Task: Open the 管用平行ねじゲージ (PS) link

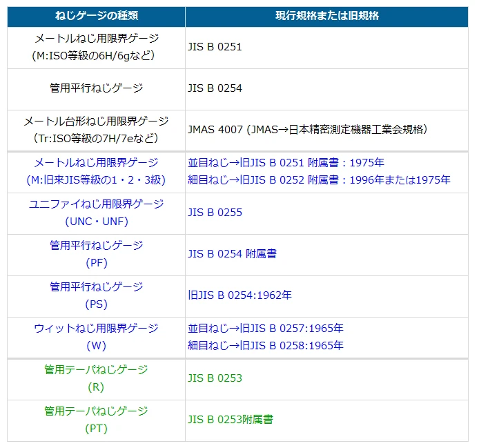Action: (x=96, y=287)
